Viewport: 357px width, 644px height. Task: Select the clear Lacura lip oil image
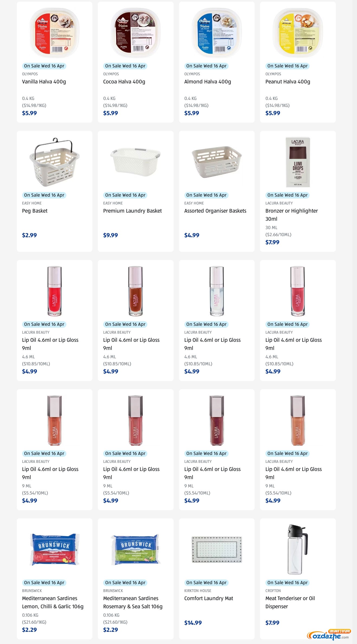(217, 291)
